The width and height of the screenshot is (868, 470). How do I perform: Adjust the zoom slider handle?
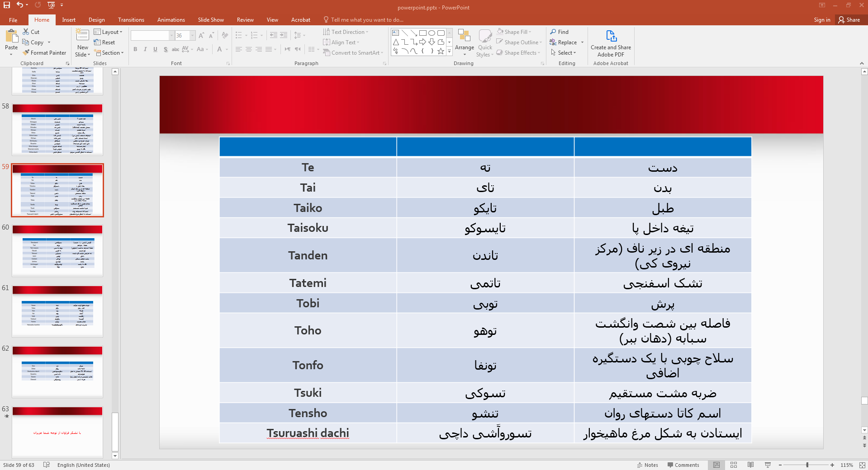(x=807, y=465)
